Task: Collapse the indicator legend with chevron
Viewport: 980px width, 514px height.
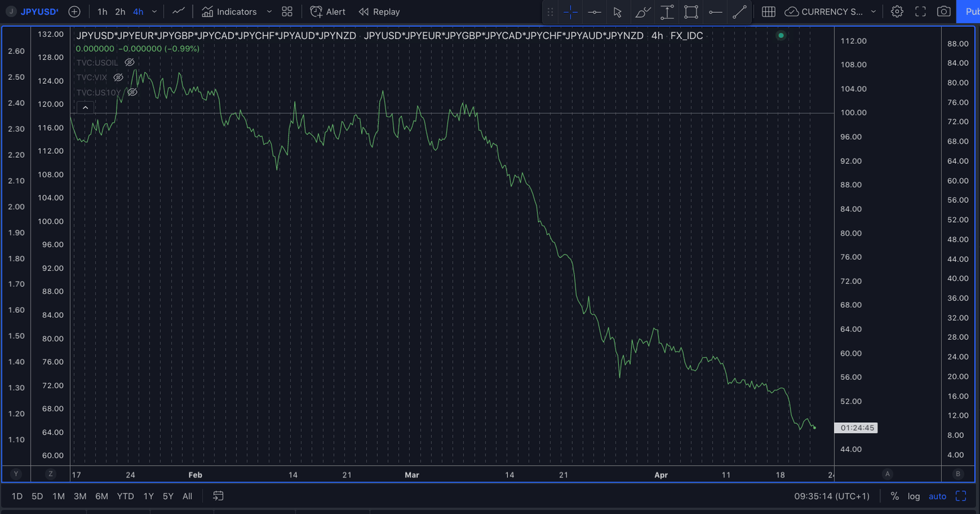Action: coord(85,108)
